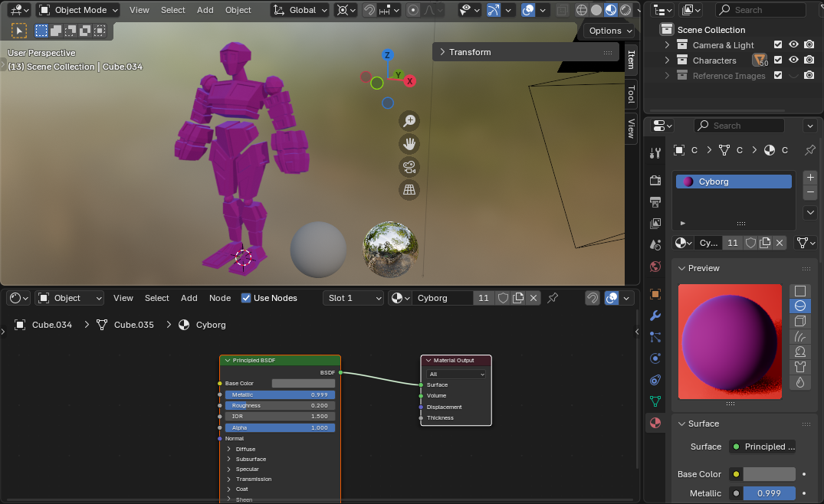Hide Characters collection eye icon

[x=793, y=61]
